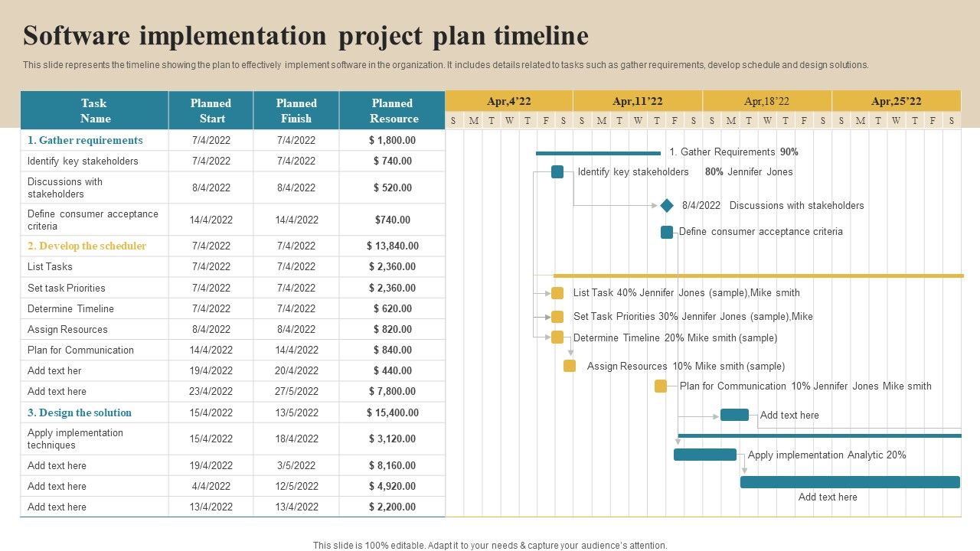Click the '$ 520.00' resource value

(393, 187)
